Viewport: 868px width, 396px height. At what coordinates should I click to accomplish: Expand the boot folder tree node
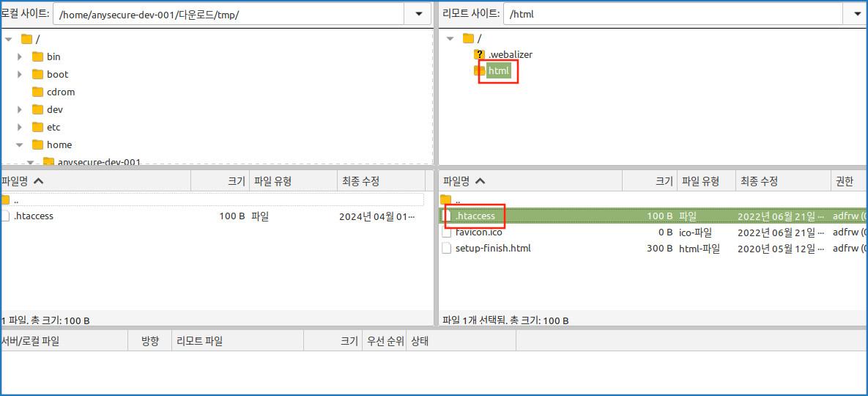tap(20, 74)
